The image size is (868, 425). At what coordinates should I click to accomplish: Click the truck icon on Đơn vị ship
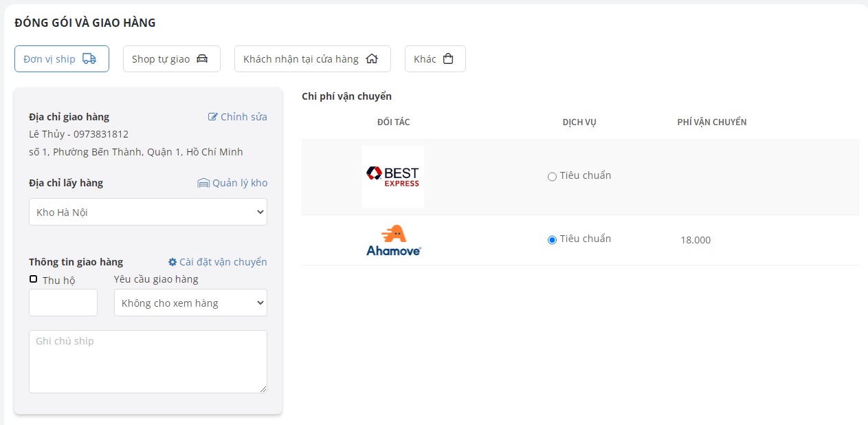89,59
